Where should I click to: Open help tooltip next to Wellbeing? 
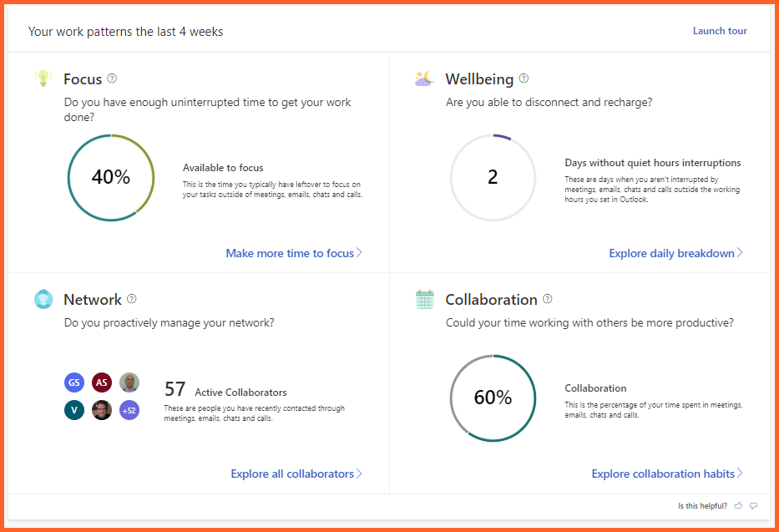pos(524,79)
